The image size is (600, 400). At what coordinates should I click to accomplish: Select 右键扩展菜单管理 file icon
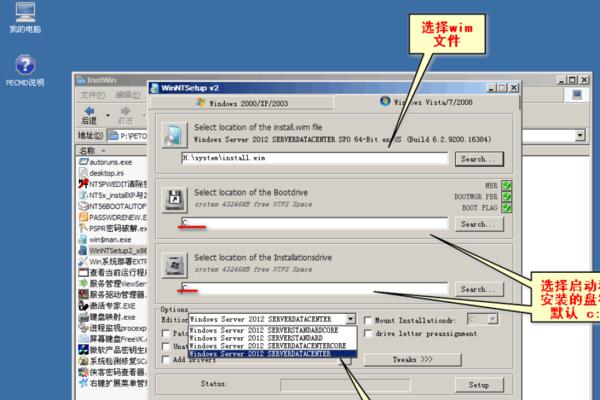point(83,383)
